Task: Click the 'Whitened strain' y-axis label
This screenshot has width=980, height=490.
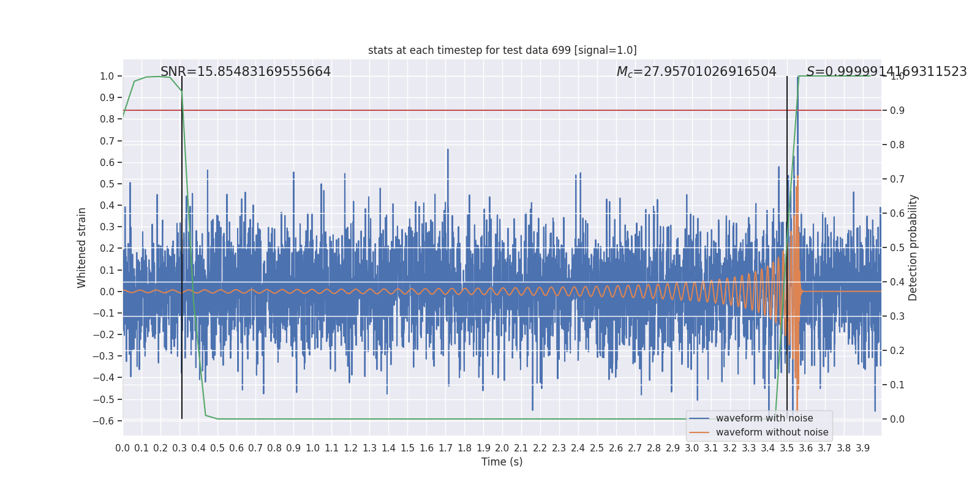Action: (82, 247)
